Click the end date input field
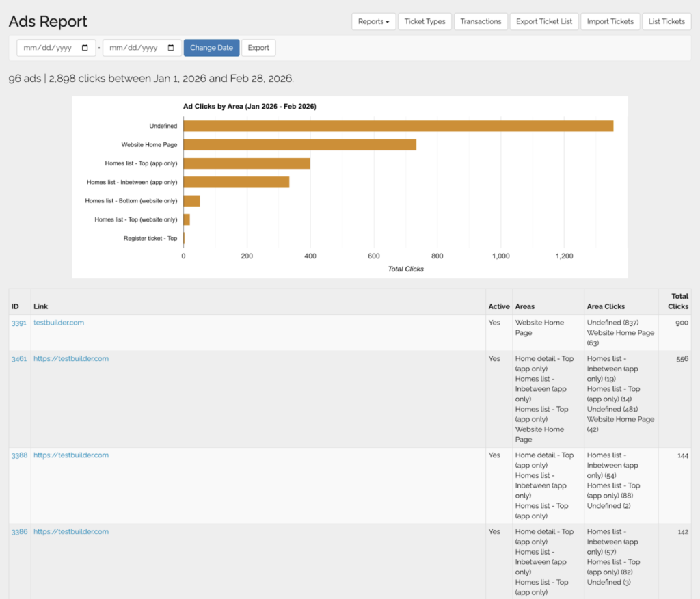The width and height of the screenshot is (700, 599). click(133, 48)
